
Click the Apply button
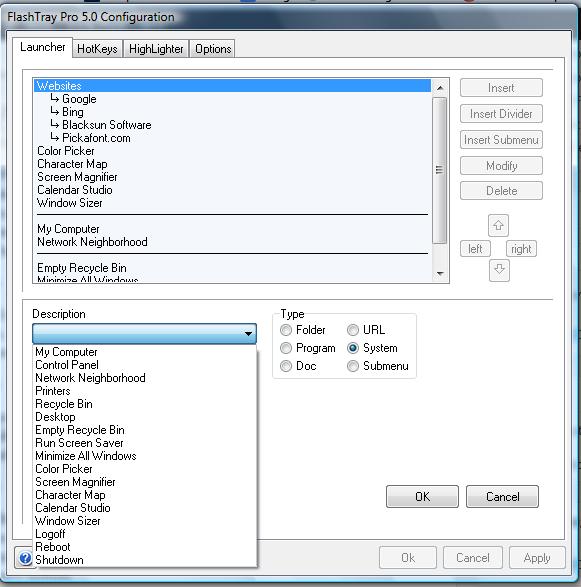pos(537,557)
